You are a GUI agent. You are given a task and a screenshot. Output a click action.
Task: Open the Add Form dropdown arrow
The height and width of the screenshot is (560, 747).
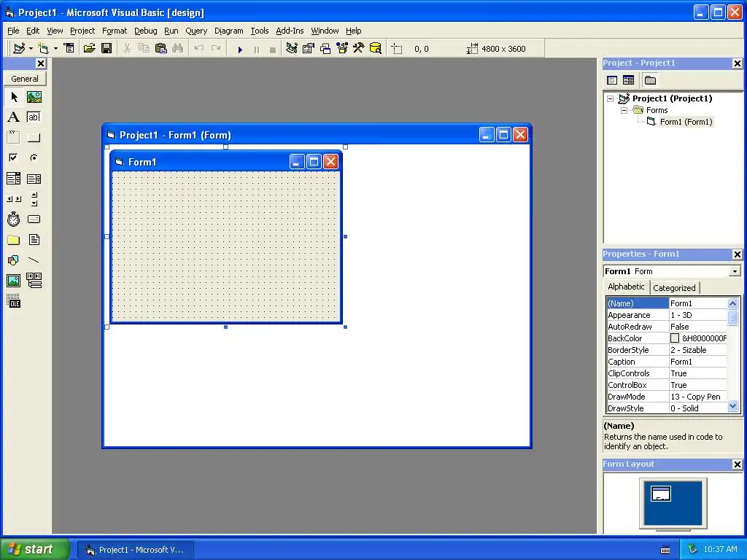pos(55,49)
